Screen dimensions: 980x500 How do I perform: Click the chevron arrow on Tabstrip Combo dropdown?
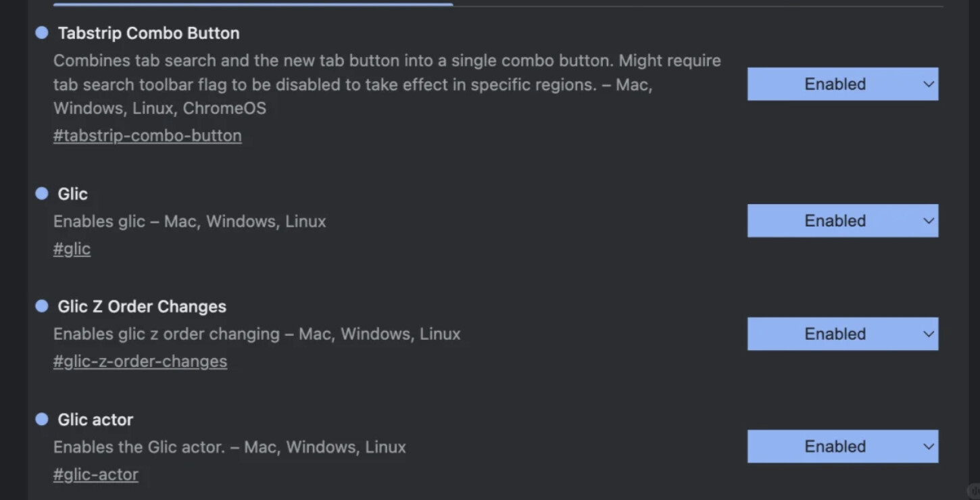click(929, 84)
